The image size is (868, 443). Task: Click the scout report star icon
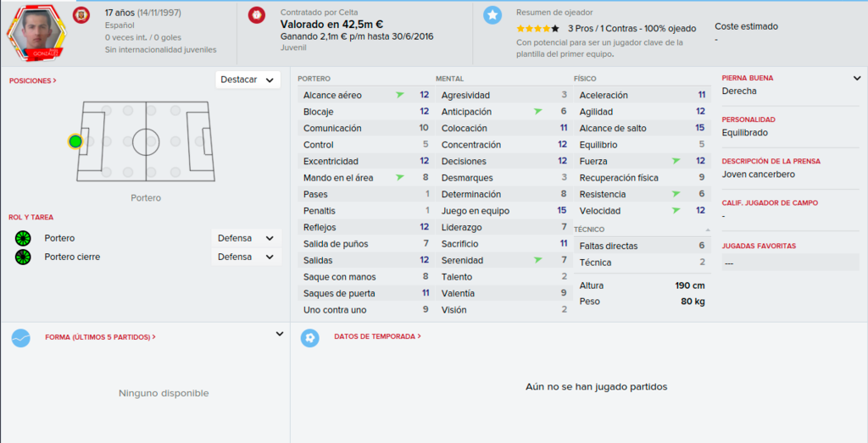click(x=492, y=15)
